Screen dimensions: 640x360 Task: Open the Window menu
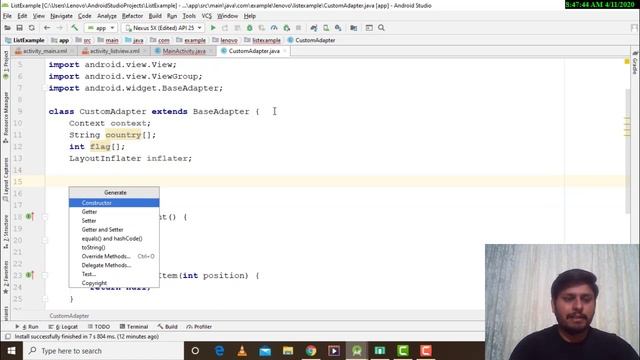coord(227,16)
